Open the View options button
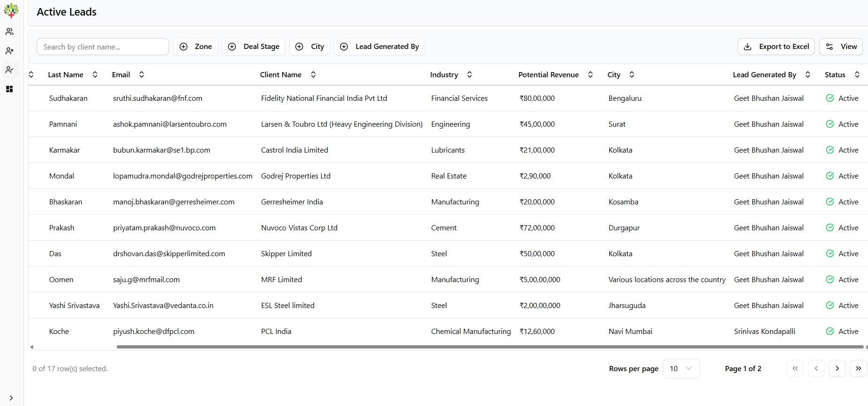Image resolution: width=868 pixels, height=406 pixels. point(841,47)
